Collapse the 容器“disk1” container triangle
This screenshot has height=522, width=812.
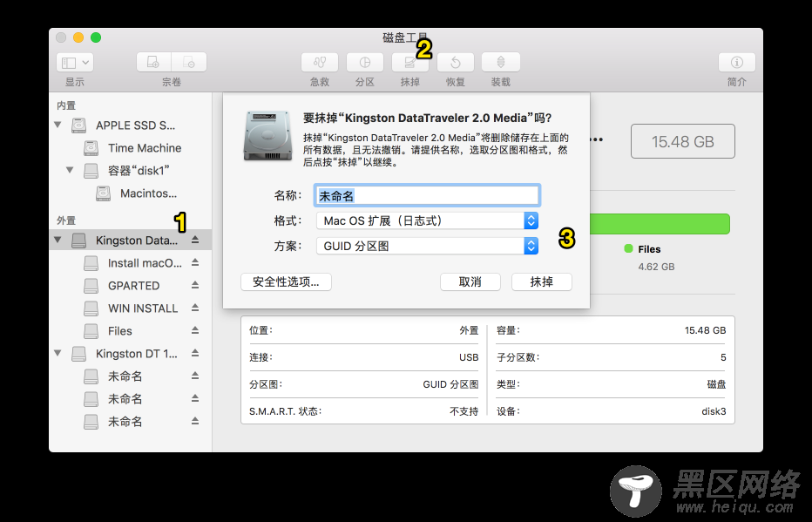click(x=70, y=170)
